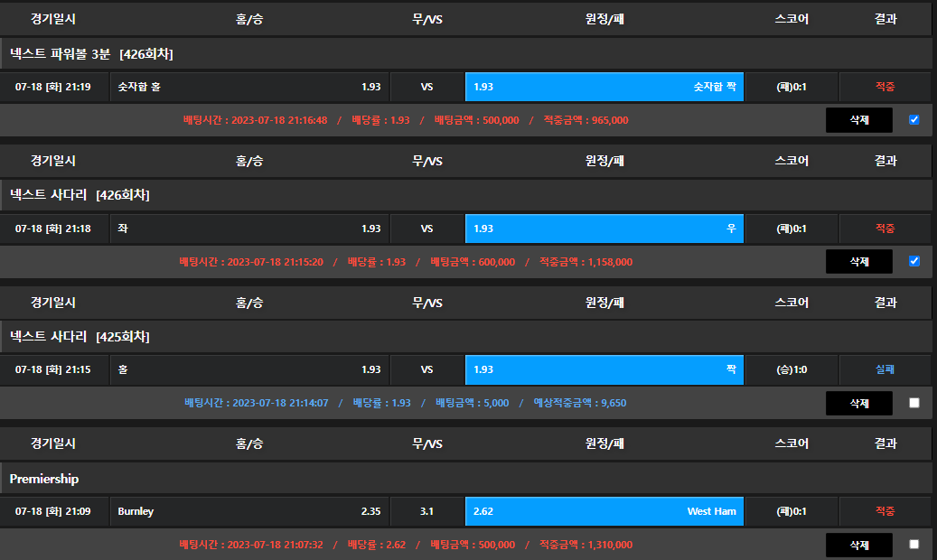Click the 넥스트 파워볼 3분 [426회차] header

point(91,54)
